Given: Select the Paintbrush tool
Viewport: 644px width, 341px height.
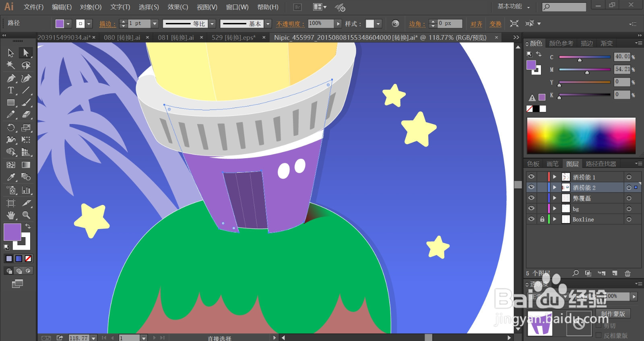Looking at the screenshot, I should tap(26, 103).
